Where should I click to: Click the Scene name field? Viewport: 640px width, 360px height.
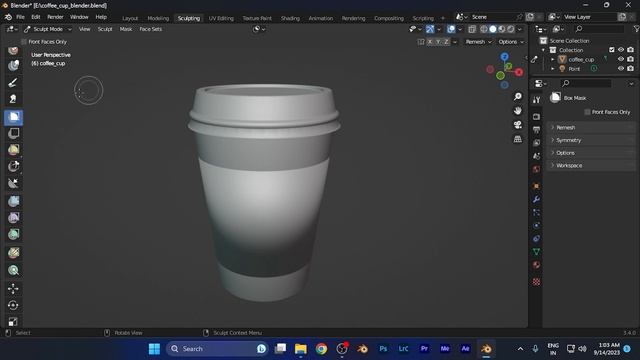492,17
